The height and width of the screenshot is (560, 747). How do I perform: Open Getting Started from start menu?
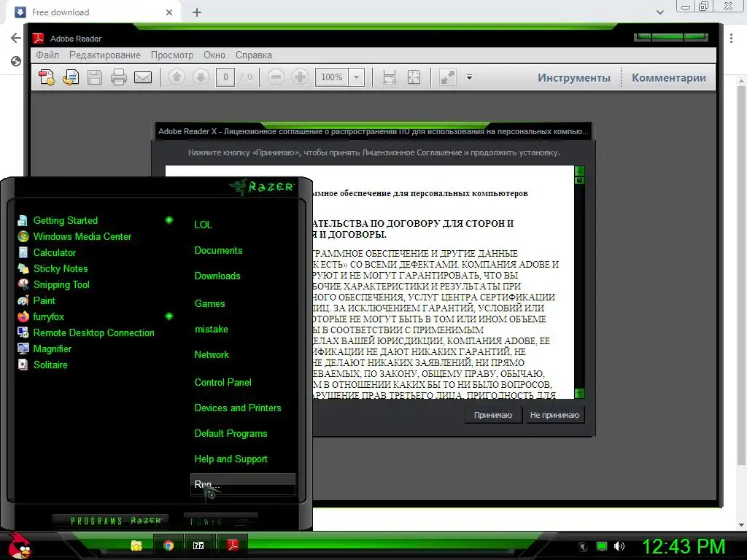tap(65, 220)
